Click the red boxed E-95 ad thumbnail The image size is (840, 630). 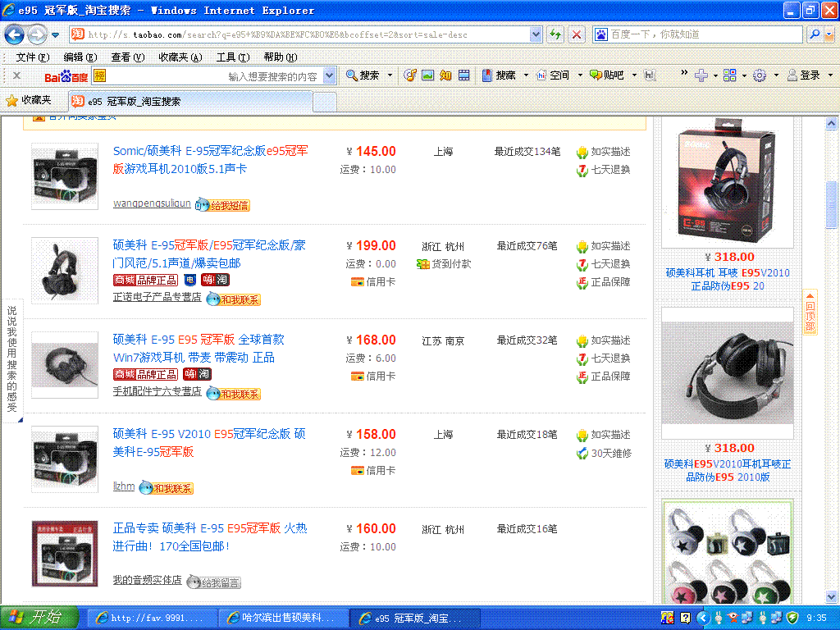pos(728,183)
